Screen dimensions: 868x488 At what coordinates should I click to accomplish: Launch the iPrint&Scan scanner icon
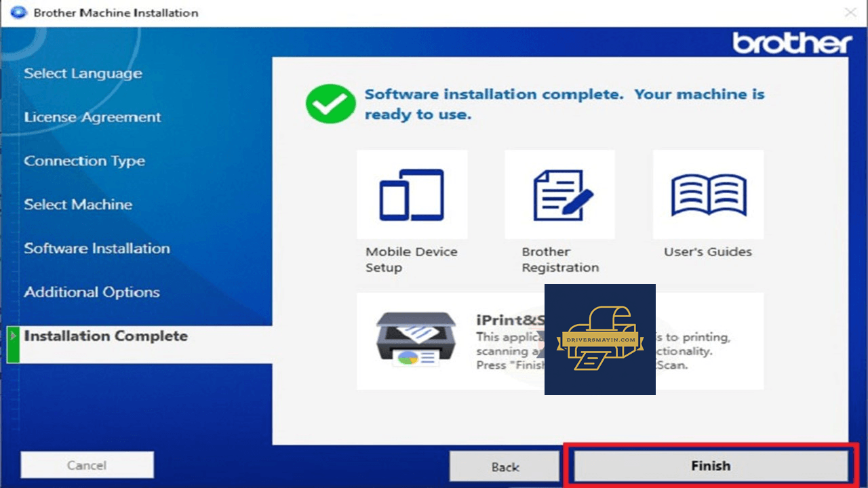tap(415, 338)
